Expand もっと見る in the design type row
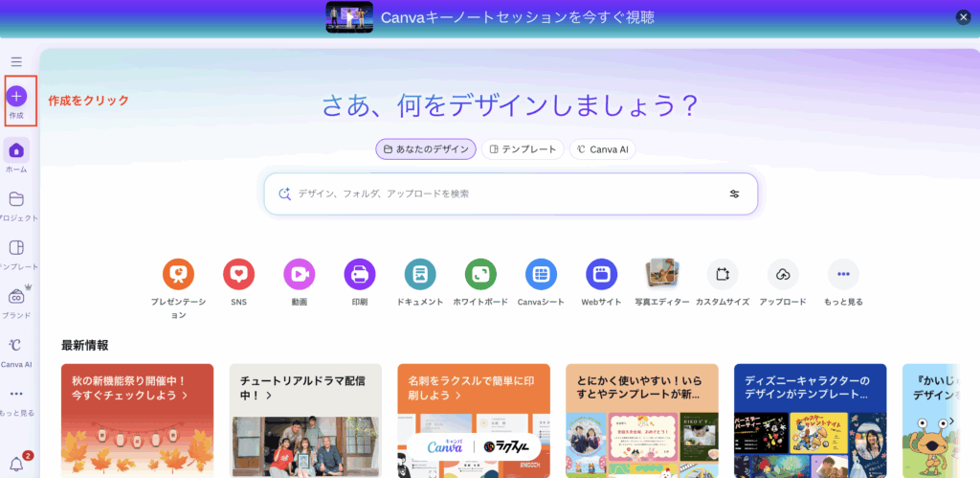980x478 pixels. (843, 275)
